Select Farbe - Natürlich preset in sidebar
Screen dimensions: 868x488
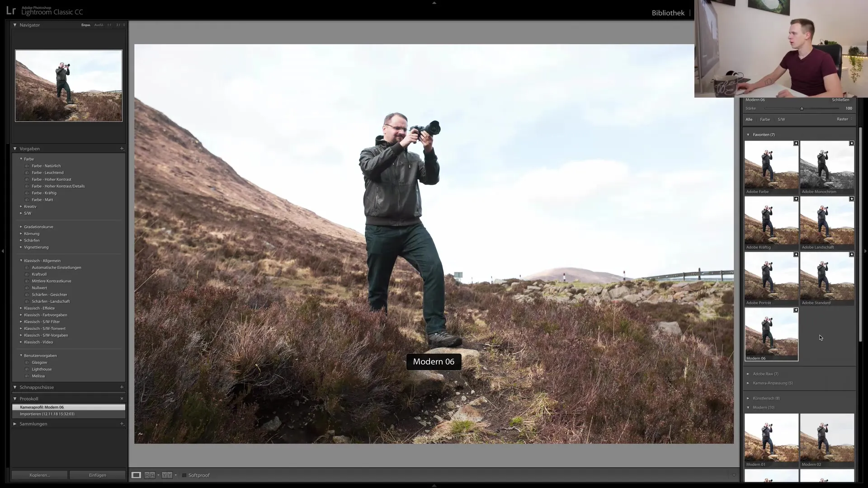coord(47,166)
